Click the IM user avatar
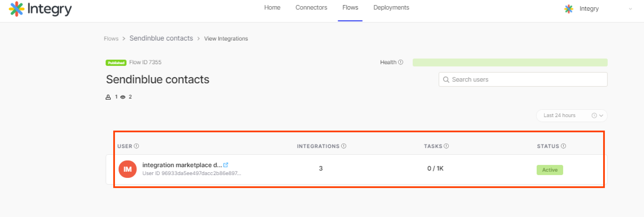The width and height of the screenshot is (644, 217). (x=127, y=169)
